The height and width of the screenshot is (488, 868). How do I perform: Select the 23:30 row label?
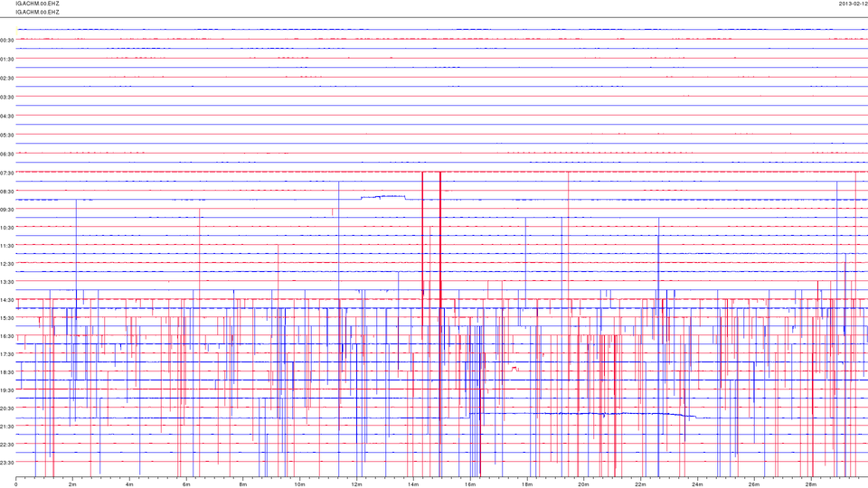tap(7, 463)
